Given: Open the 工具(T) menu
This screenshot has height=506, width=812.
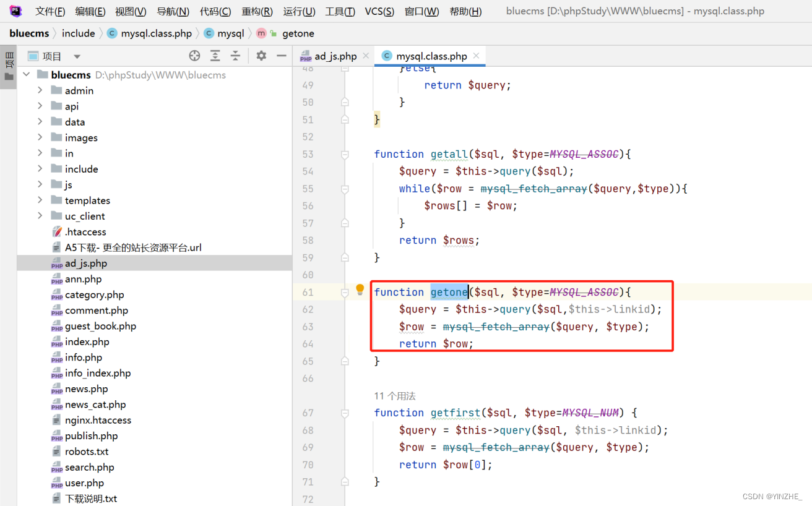Looking at the screenshot, I should [340, 11].
